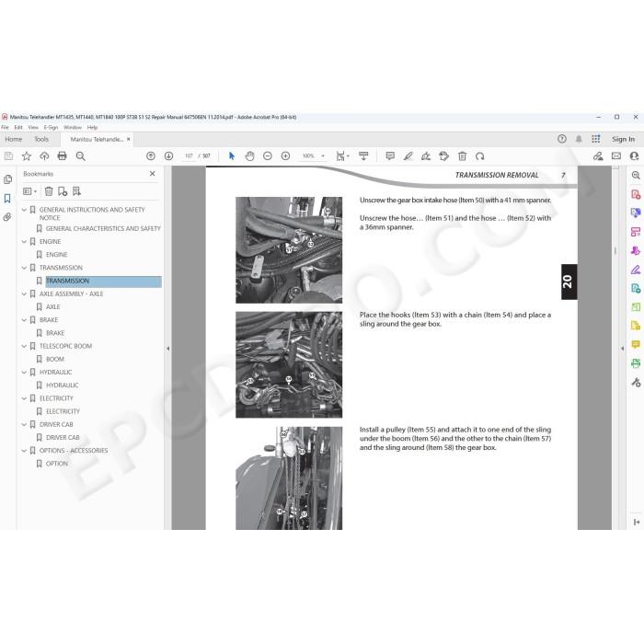Image resolution: width=644 pixels, height=644 pixels.
Task: Click the stamp tool icon
Action: 444,156
